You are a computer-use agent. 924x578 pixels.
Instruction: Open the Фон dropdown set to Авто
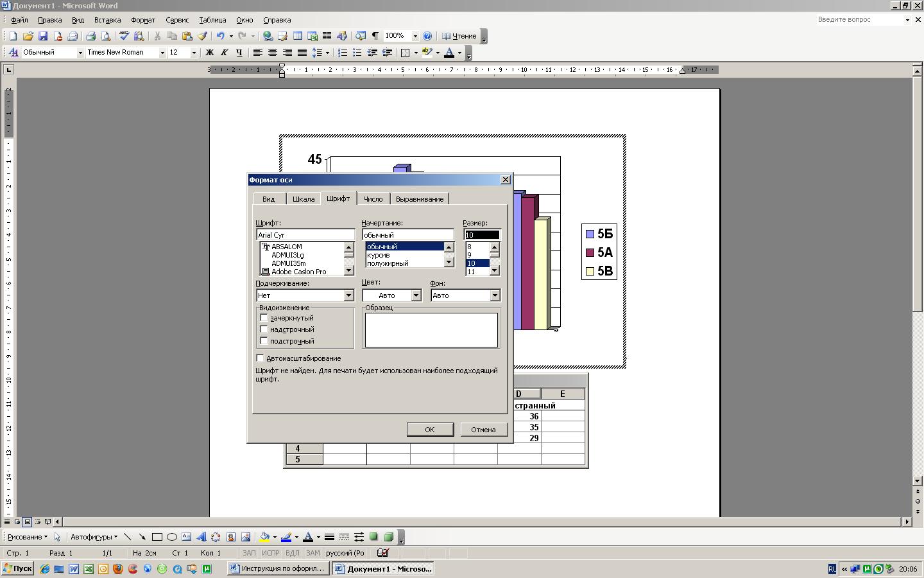click(x=495, y=295)
